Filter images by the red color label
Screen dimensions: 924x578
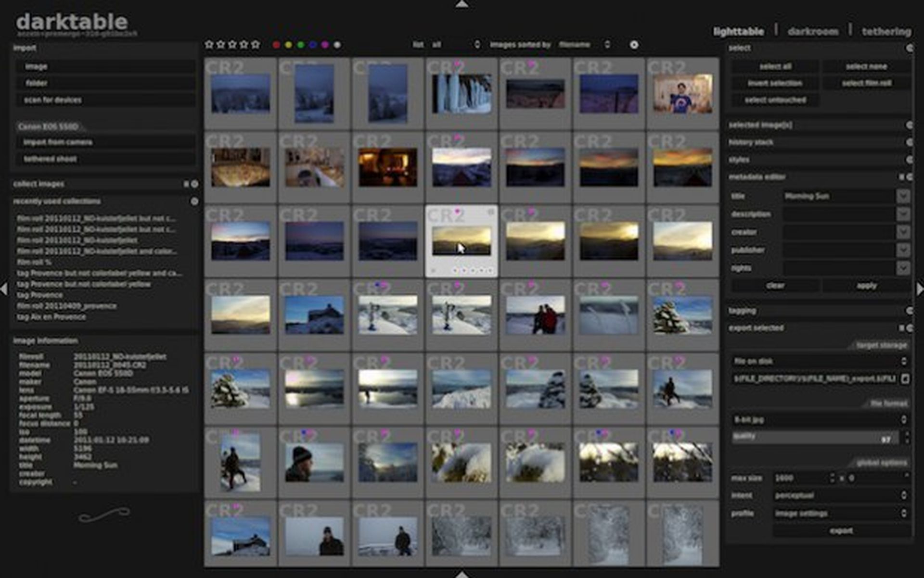[x=276, y=45]
